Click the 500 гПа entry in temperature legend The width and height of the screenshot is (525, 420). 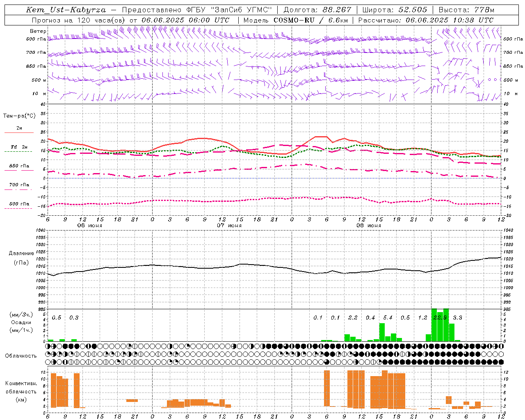coord(19,204)
